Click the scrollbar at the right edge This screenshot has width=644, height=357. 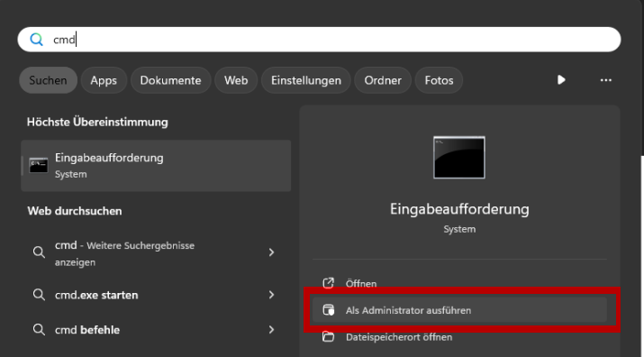pyautogui.click(x=642, y=255)
